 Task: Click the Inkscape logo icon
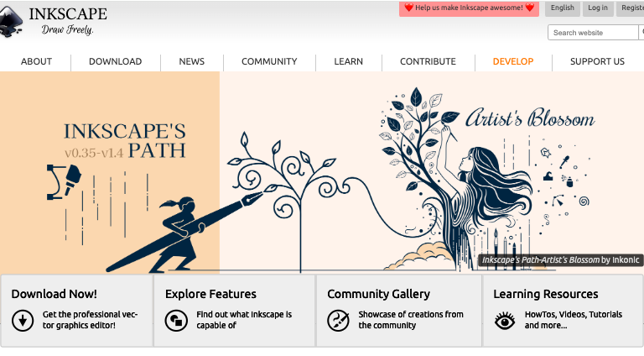tap(12, 21)
